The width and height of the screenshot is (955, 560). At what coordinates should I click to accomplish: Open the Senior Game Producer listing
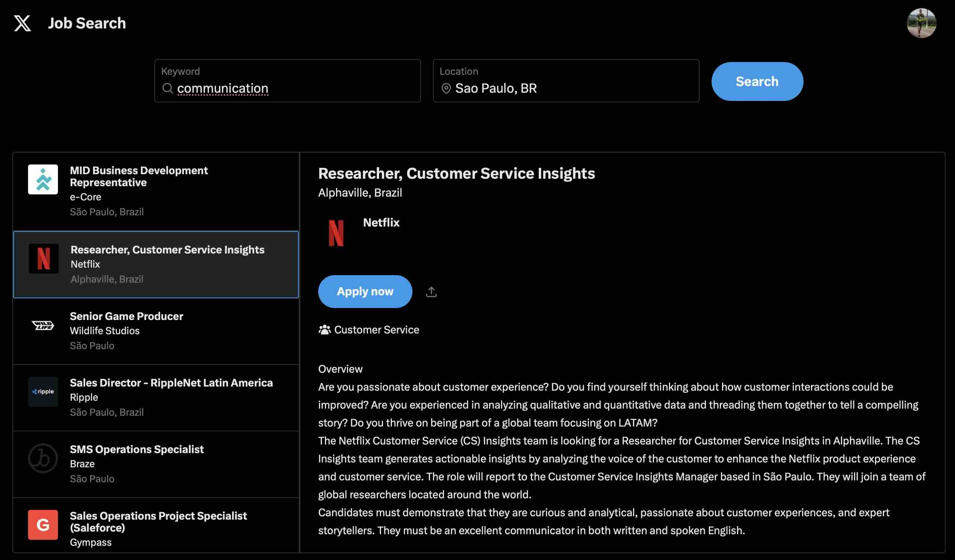[156, 331]
